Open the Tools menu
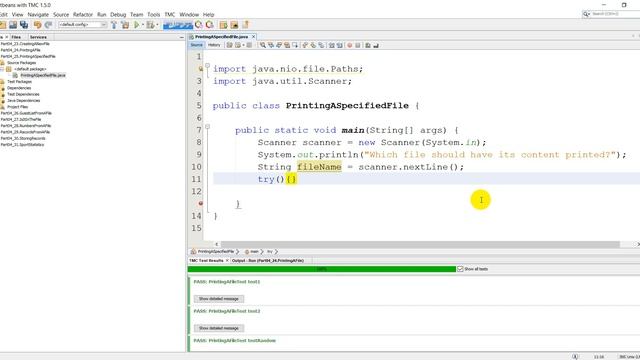Screen dimensions: 640x360 [154, 14]
